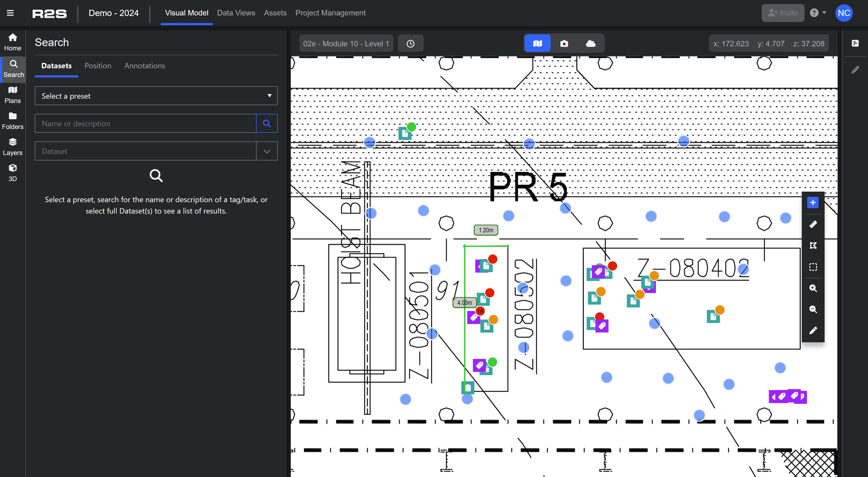868x477 pixels.
Task: Select the Datasets search tab
Action: (56, 66)
